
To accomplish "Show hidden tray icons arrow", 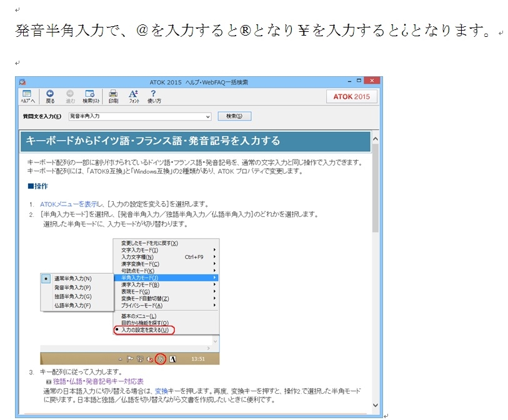I will tap(120, 359).
